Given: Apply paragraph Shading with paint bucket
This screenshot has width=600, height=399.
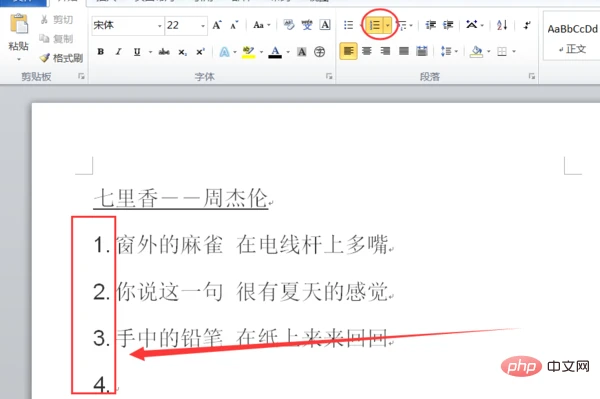Looking at the screenshot, I should point(476,51).
